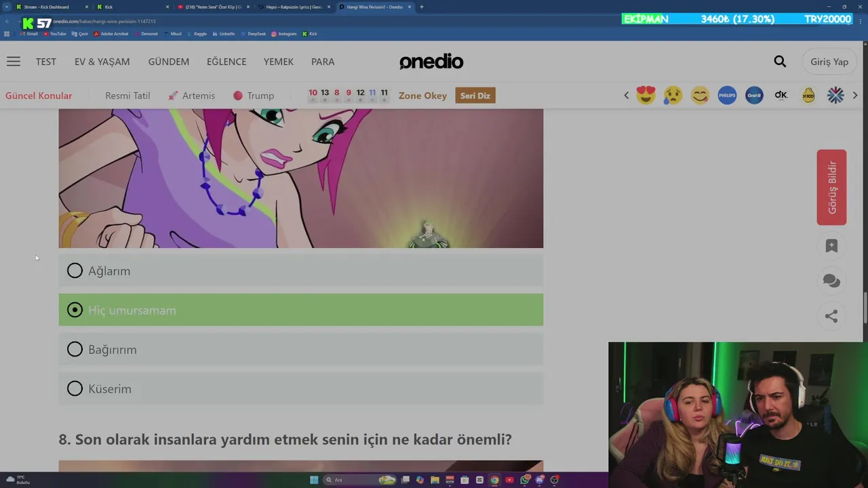Select the Hiç umursamam answer
This screenshot has width=868, height=488.
[x=301, y=310]
